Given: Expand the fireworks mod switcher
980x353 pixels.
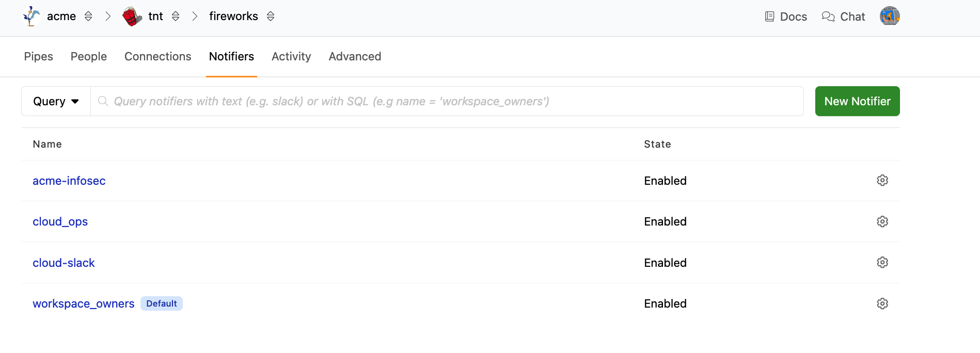Looking at the screenshot, I should coord(271,17).
